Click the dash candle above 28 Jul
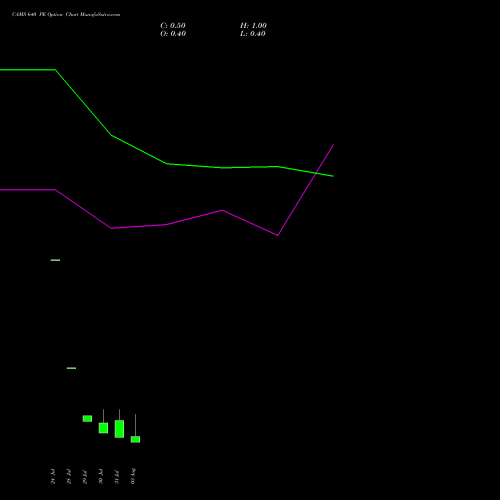Screen dimensions: 500x500 point(71,368)
